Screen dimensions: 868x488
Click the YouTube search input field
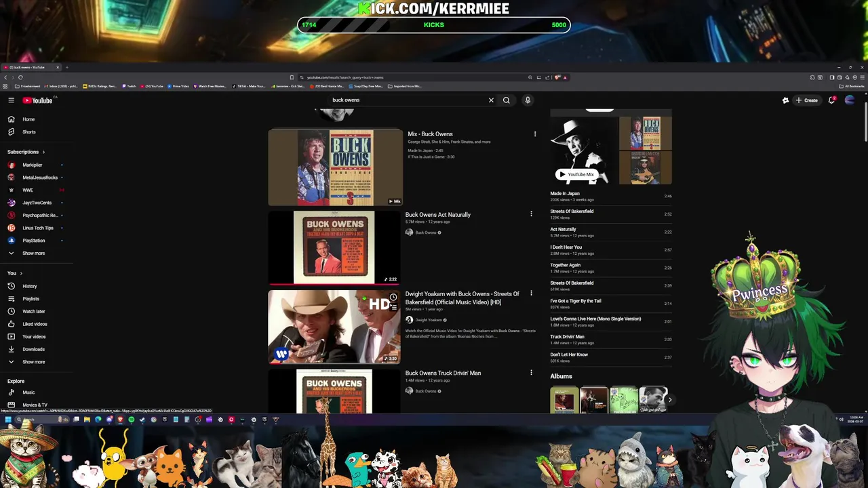[x=407, y=100]
